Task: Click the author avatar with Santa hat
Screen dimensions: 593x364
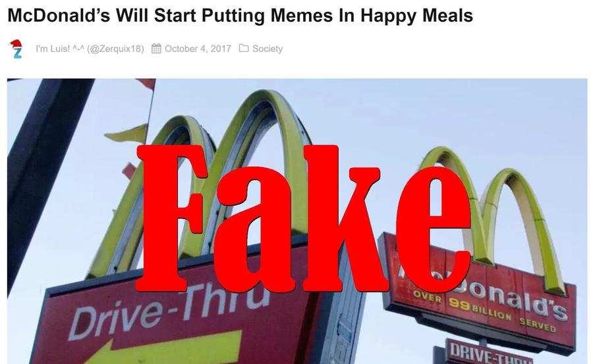Action: (x=16, y=49)
